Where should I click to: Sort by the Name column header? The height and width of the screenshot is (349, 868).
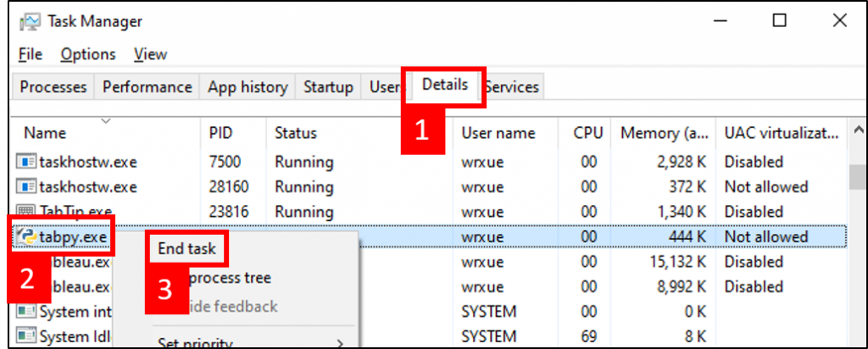[x=45, y=133]
